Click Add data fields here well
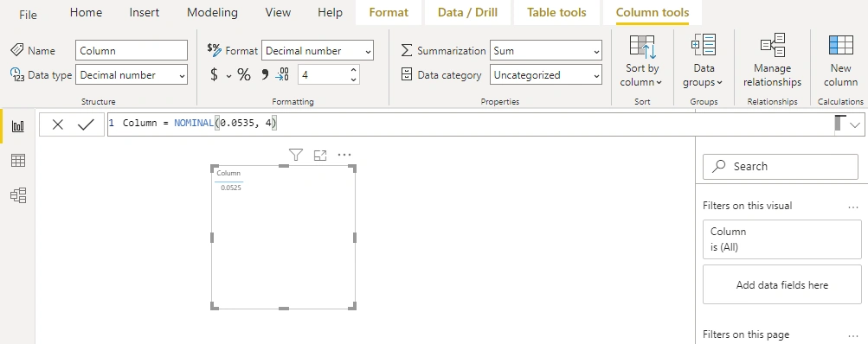This screenshot has height=344, width=868. (x=782, y=285)
